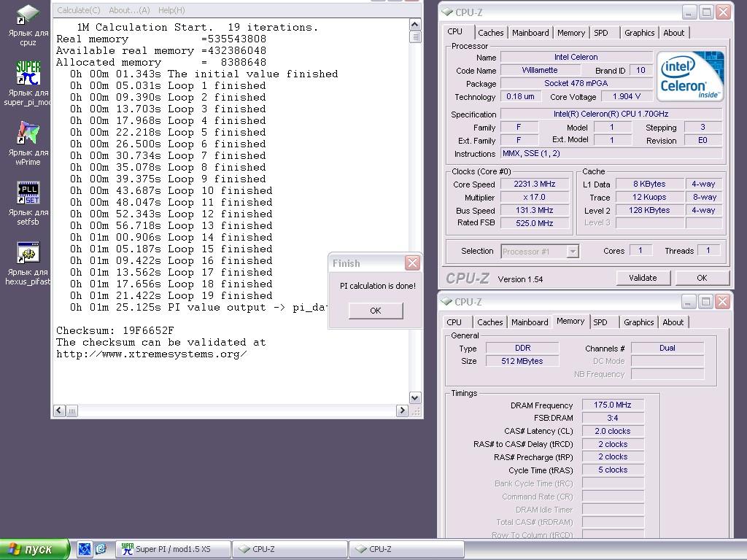Click the Intel Celeron logo in CPU-Z

pos(690,76)
